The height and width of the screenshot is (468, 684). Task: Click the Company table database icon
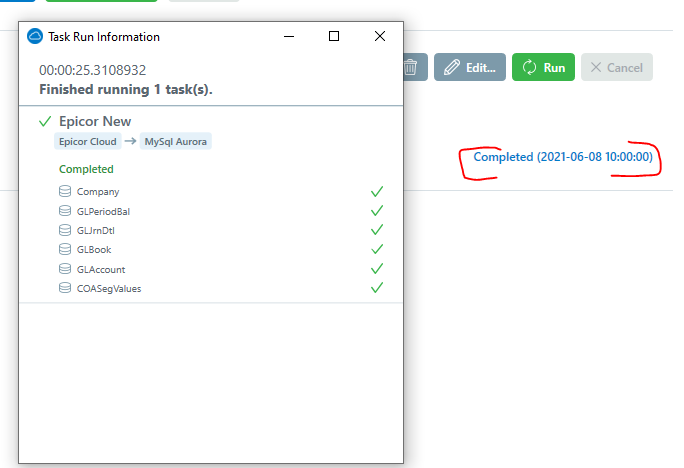click(65, 191)
